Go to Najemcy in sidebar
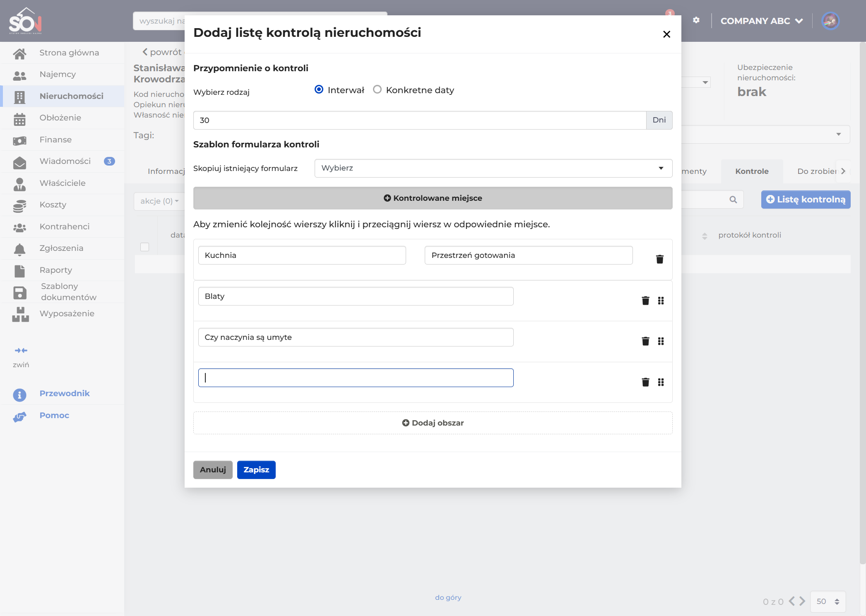The image size is (866, 616). [x=62, y=75]
